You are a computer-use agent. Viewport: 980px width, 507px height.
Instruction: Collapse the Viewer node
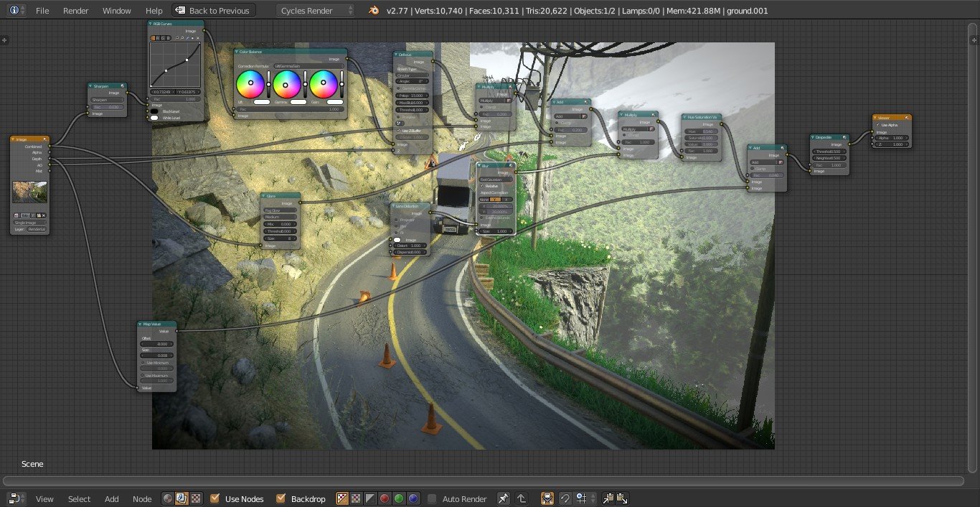[876, 117]
